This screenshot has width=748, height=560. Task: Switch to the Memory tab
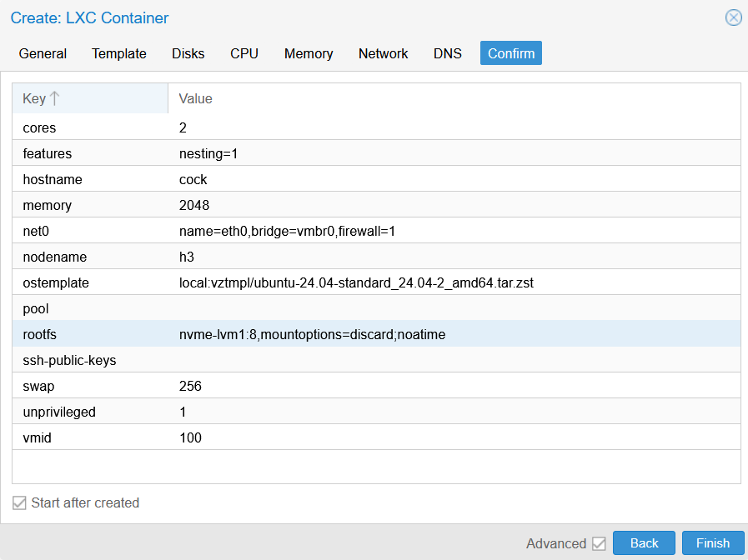309,53
